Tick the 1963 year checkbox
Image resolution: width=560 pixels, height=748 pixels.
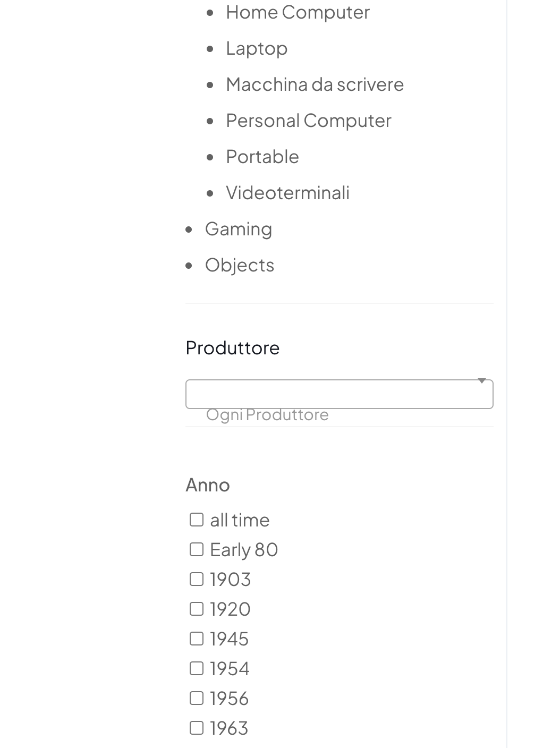point(197,728)
